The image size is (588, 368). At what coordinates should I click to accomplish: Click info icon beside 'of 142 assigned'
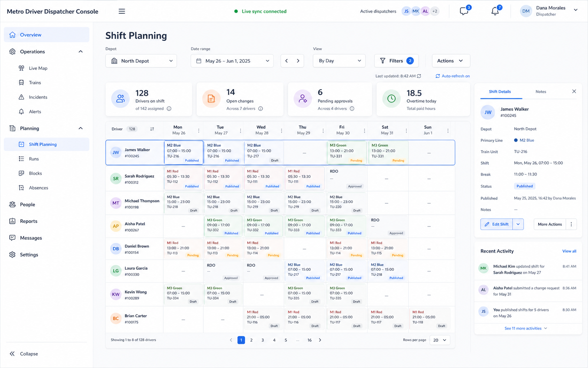pos(169,109)
